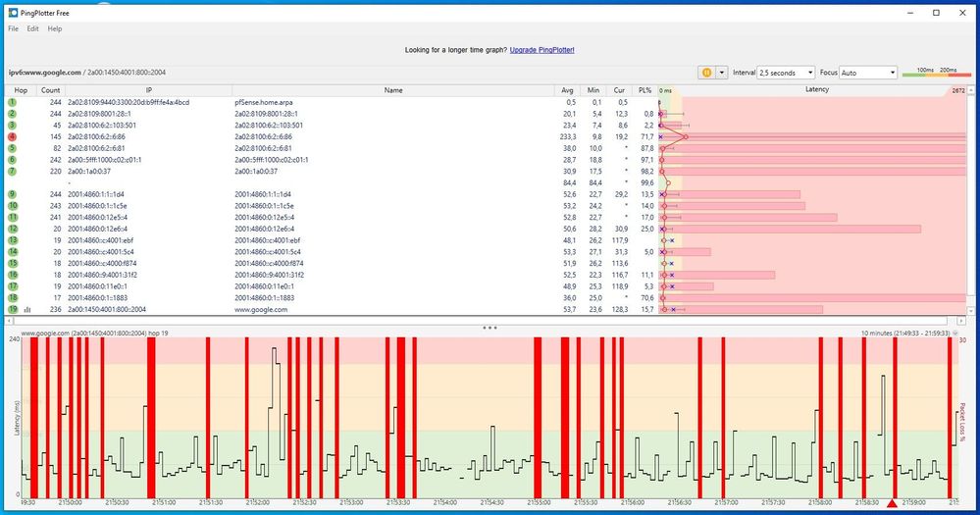Screen dimensions: 980x515
Task: Select hop 1 green circle icon
Action: (13, 102)
